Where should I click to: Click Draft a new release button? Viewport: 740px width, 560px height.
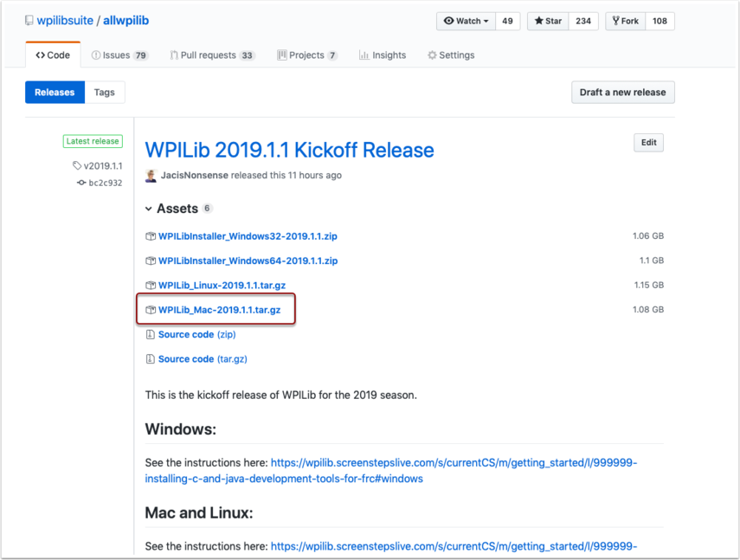point(622,93)
